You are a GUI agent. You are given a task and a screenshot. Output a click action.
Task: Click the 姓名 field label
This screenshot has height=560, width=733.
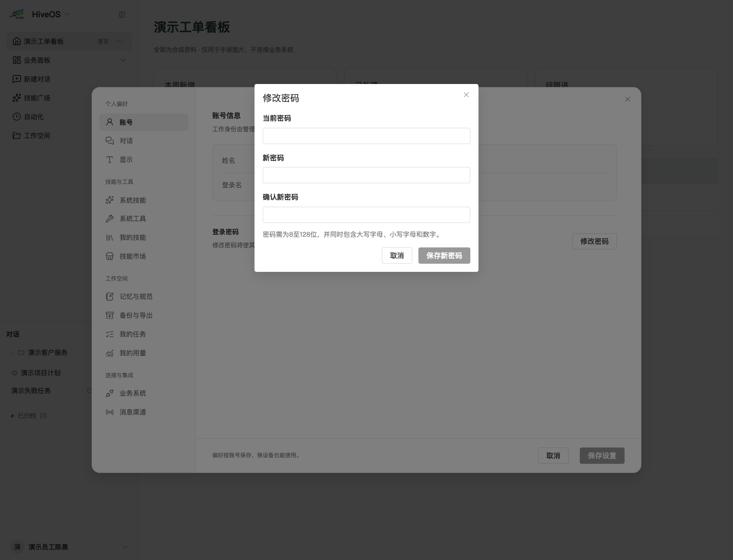click(x=229, y=160)
